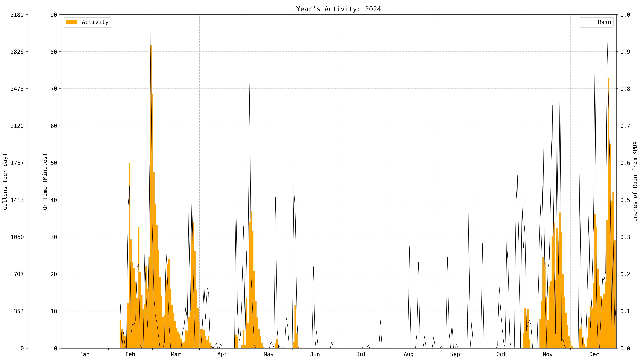Click the Feb month label on x-axis

(x=130, y=354)
